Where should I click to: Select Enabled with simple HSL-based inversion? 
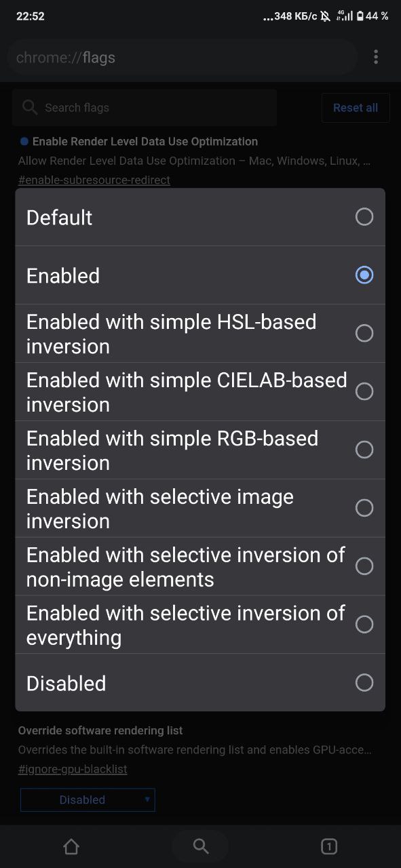pyautogui.click(x=200, y=334)
